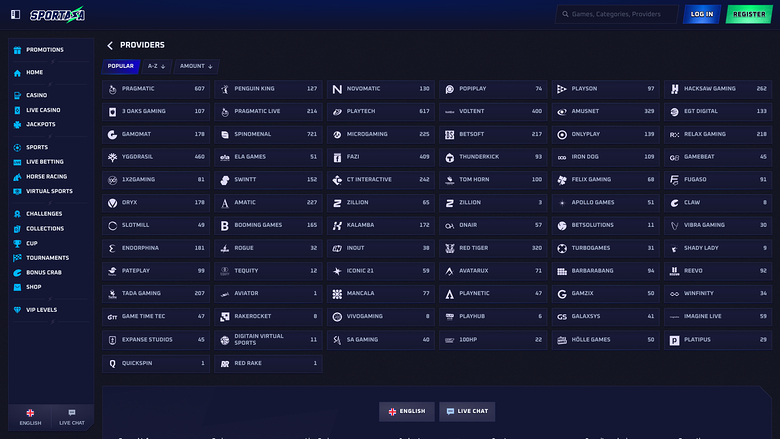Select the Imagine Live provider
Image resolution: width=780 pixels, height=439 pixels.
718,317
